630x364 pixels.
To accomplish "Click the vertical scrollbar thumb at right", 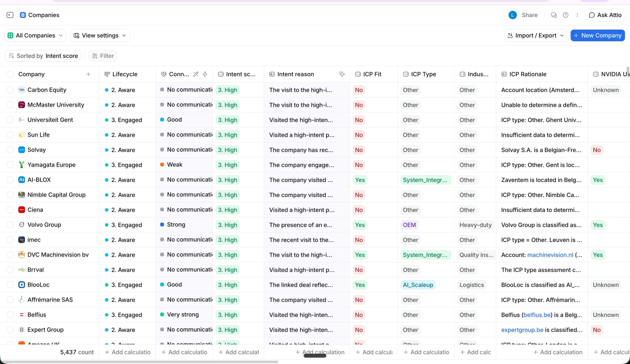I will [x=628, y=70].
